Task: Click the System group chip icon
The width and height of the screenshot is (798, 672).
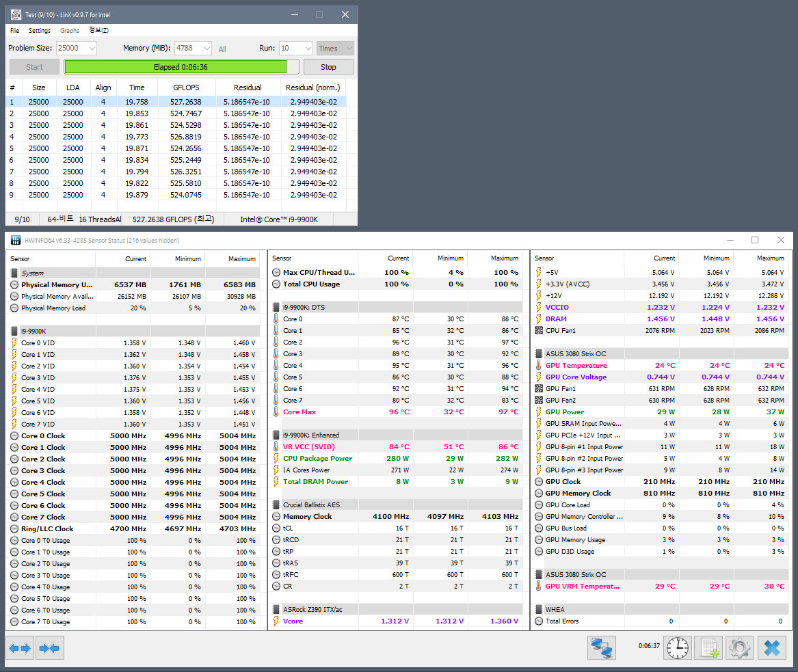Action: pyautogui.click(x=14, y=273)
